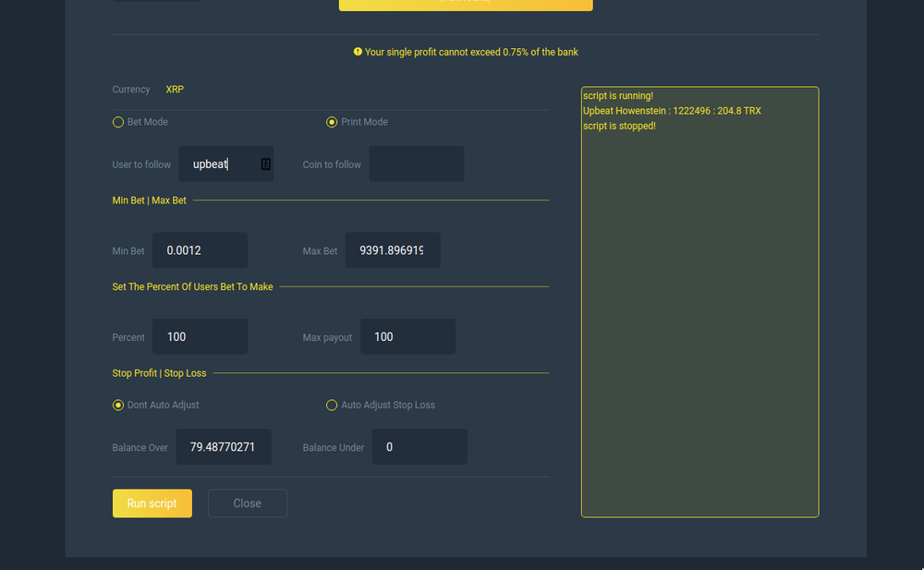Screen dimensions: 924x570
Task: Click the warning icon beside profit notice
Action: [358, 52]
